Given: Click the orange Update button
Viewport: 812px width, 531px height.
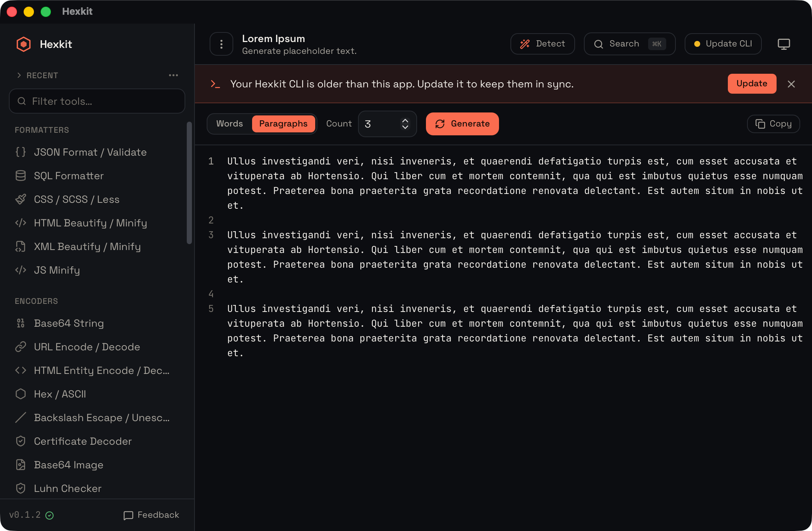Looking at the screenshot, I should [752, 84].
